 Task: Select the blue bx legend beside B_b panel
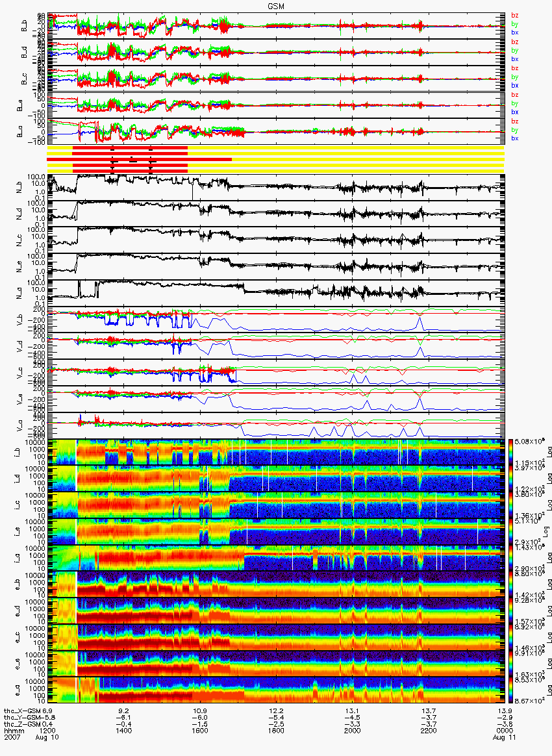[514, 32]
